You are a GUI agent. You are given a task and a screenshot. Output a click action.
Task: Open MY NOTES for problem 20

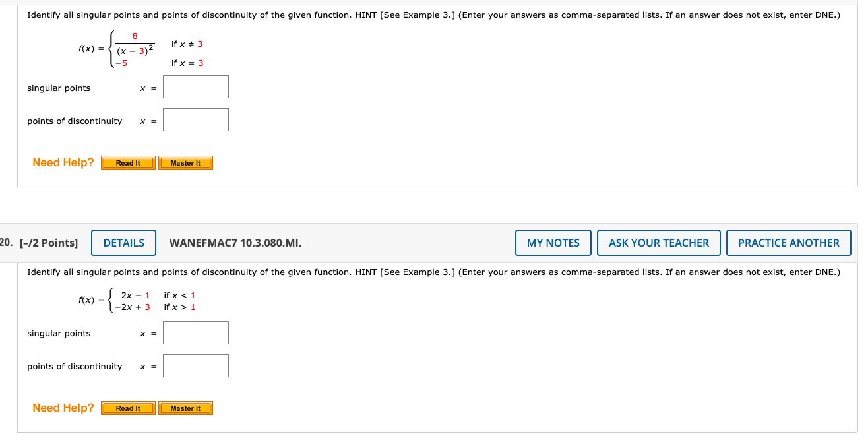point(553,243)
